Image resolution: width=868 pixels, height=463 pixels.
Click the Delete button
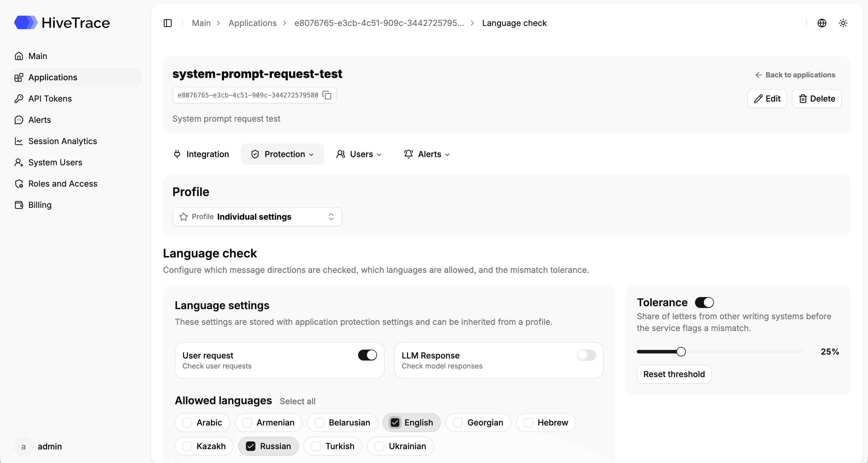tap(817, 98)
